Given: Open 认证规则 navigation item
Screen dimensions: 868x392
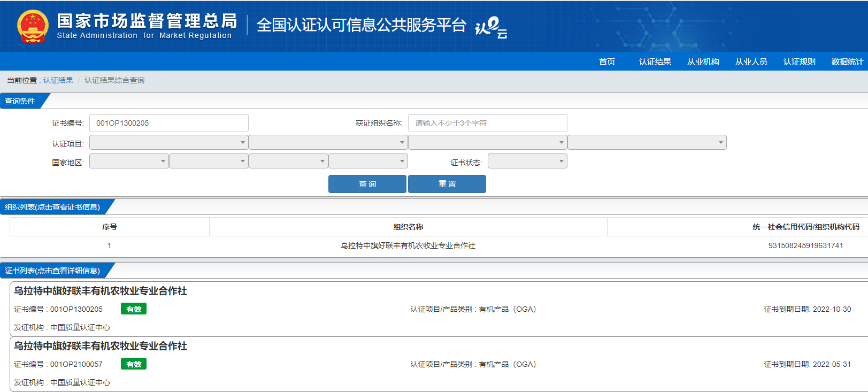Looking at the screenshot, I should coord(800,62).
